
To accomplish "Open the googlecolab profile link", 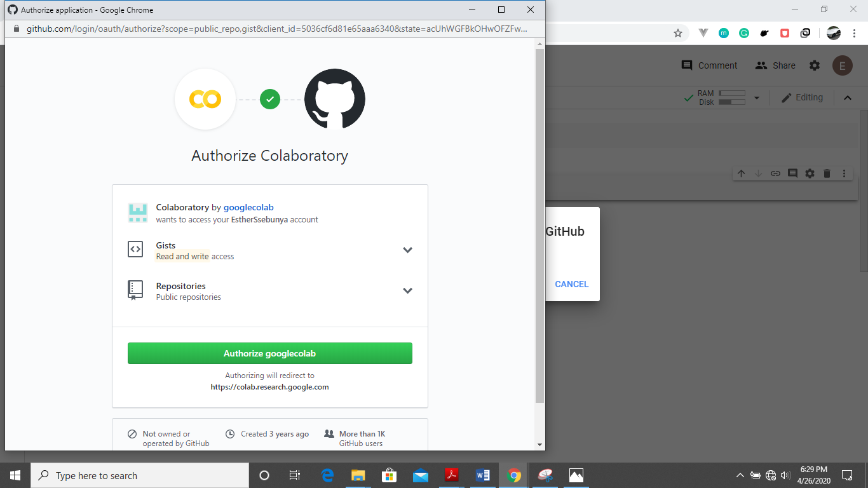I will coord(248,207).
